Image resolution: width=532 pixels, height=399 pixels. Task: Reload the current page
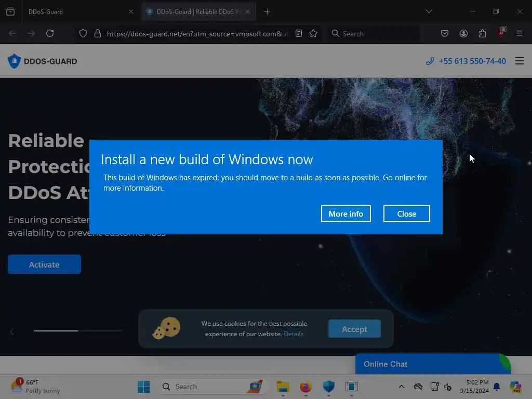pos(50,34)
